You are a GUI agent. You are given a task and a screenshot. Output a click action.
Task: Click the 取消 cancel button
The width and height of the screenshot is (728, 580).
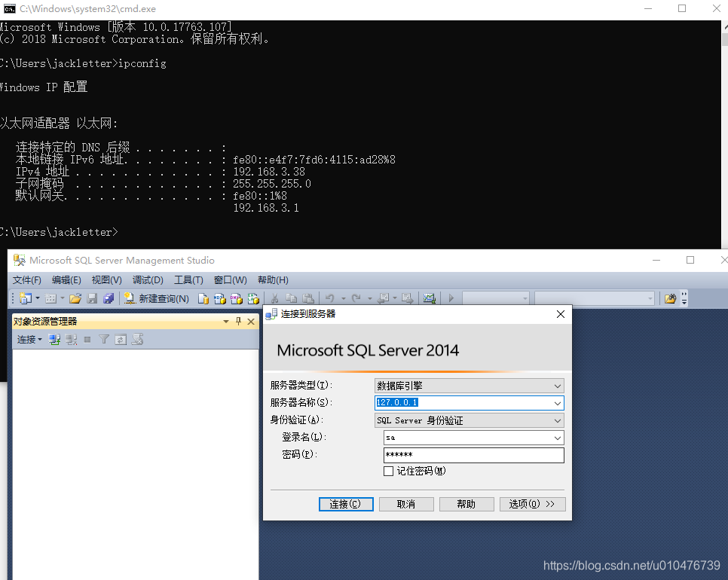coord(406,504)
